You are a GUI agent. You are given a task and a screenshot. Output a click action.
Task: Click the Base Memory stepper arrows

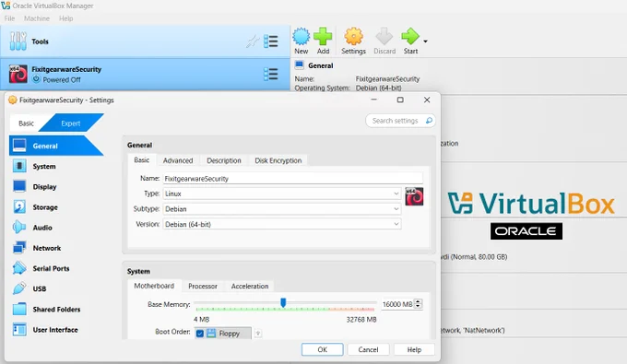(x=419, y=304)
